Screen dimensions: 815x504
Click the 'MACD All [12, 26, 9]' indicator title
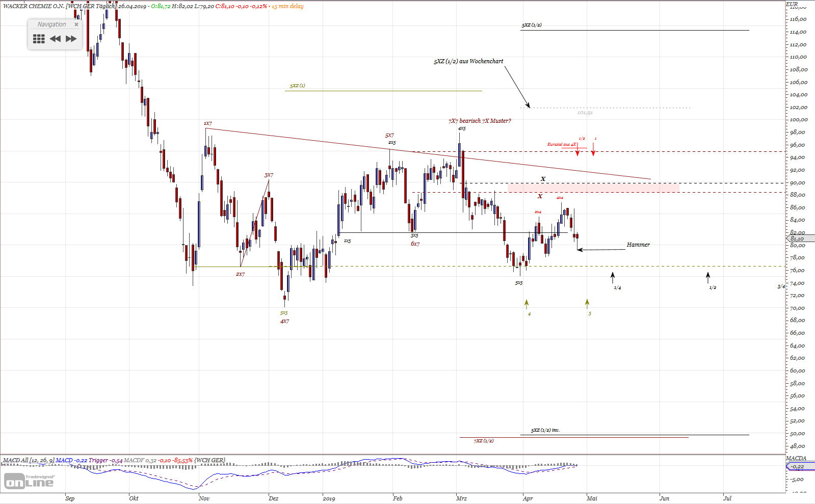click(29, 460)
